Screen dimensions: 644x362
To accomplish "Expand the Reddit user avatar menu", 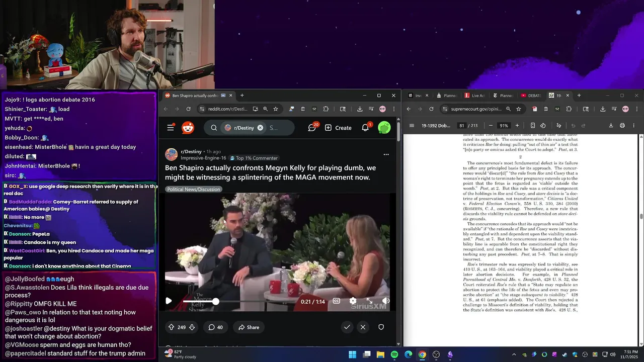I will [x=384, y=128].
